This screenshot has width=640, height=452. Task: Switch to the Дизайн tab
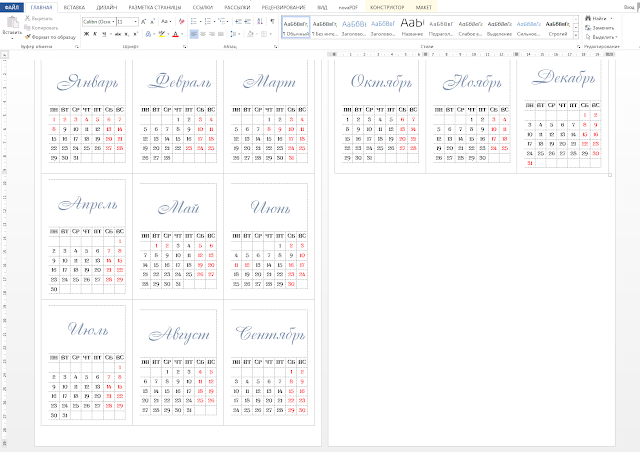(x=107, y=7)
